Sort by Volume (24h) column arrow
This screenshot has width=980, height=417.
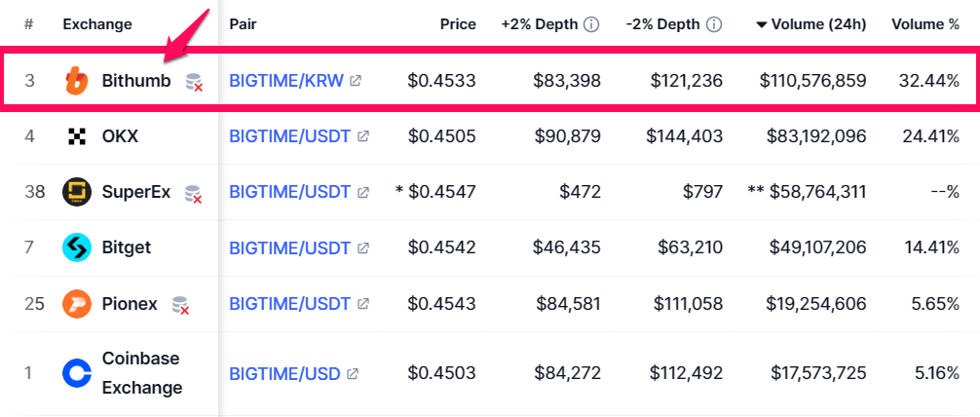761,25
